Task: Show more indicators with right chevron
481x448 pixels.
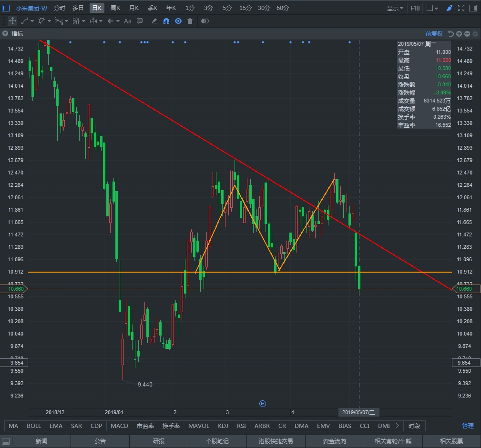Action: coord(398,426)
